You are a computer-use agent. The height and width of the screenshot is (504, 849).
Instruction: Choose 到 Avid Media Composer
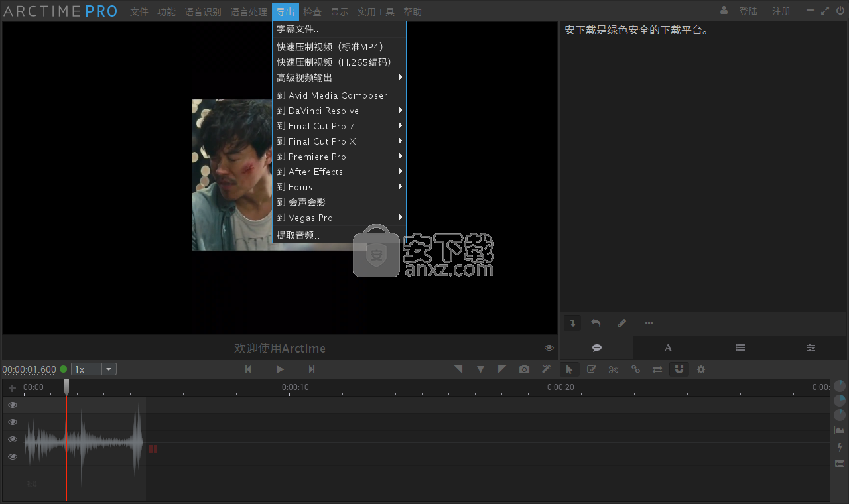pos(339,95)
